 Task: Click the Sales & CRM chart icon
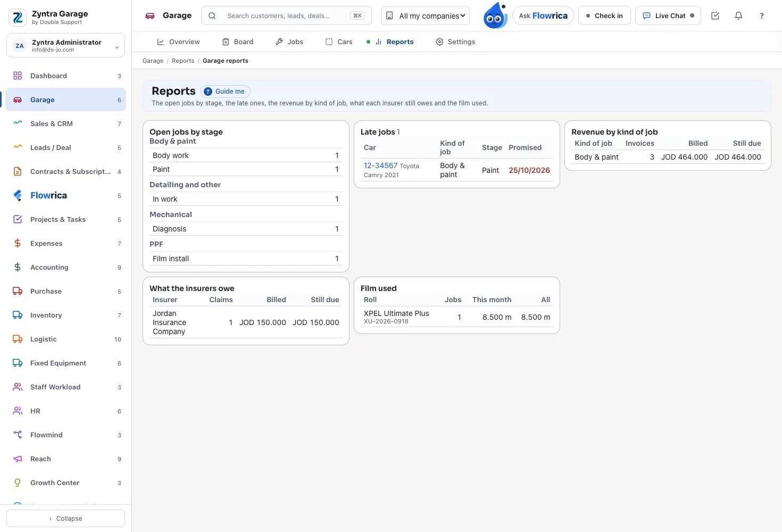[x=18, y=123]
